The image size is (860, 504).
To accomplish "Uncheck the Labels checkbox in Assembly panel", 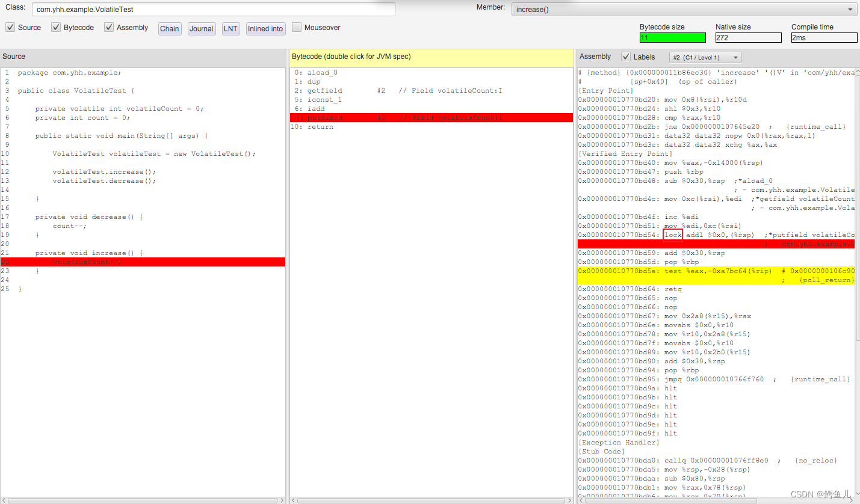I will tap(626, 57).
